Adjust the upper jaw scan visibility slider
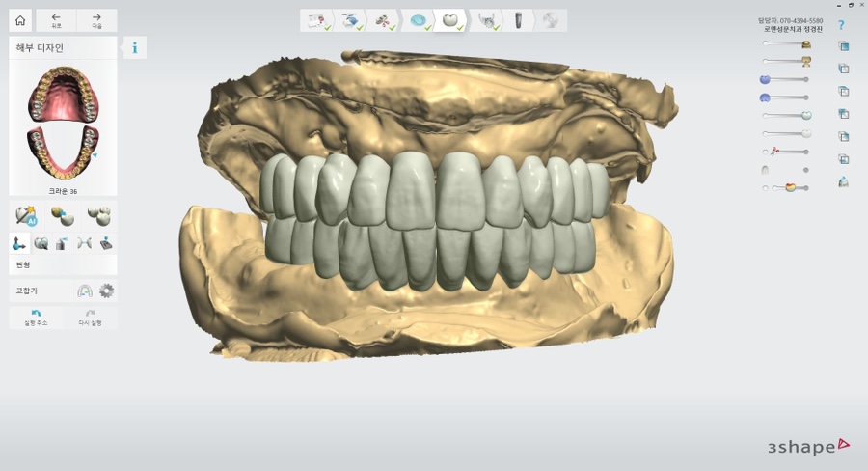Screen dimensions: 868x471 tap(786, 43)
